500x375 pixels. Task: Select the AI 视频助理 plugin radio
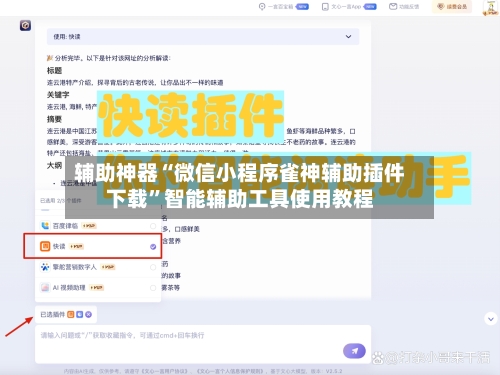tap(153, 288)
